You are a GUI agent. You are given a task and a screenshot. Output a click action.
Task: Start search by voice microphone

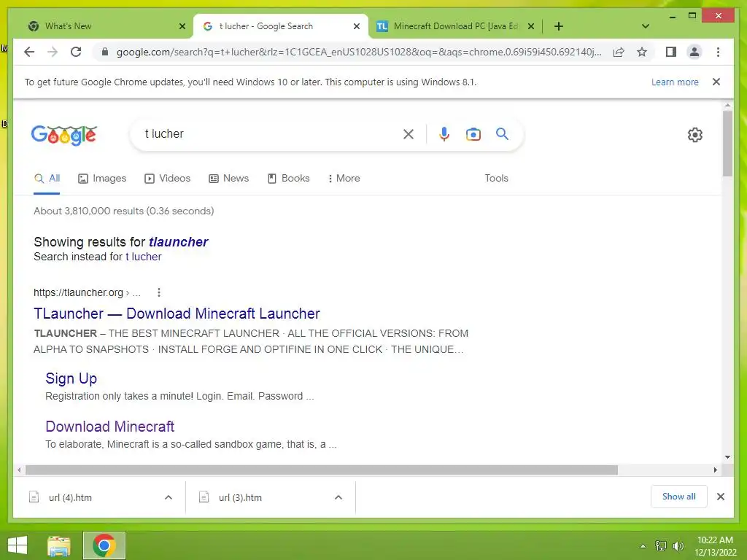tap(444, 134)
